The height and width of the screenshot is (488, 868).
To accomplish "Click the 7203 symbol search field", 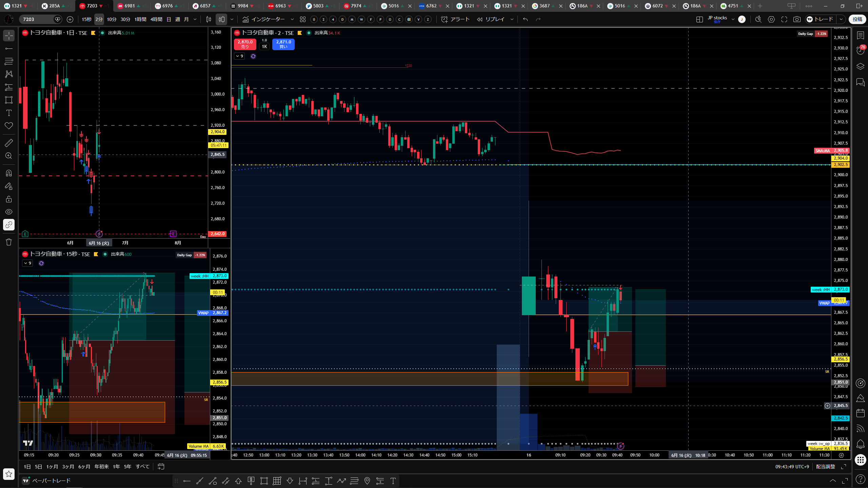I will [37, 19].
